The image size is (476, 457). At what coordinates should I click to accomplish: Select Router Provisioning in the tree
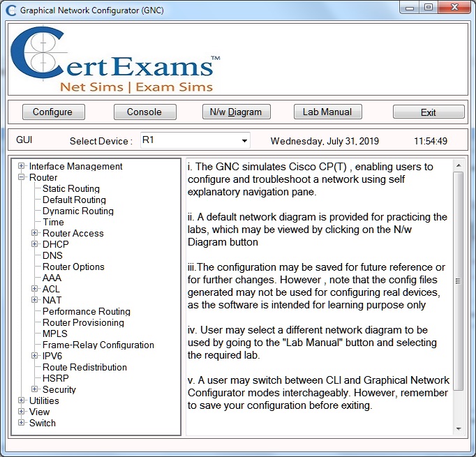(83, 322)
